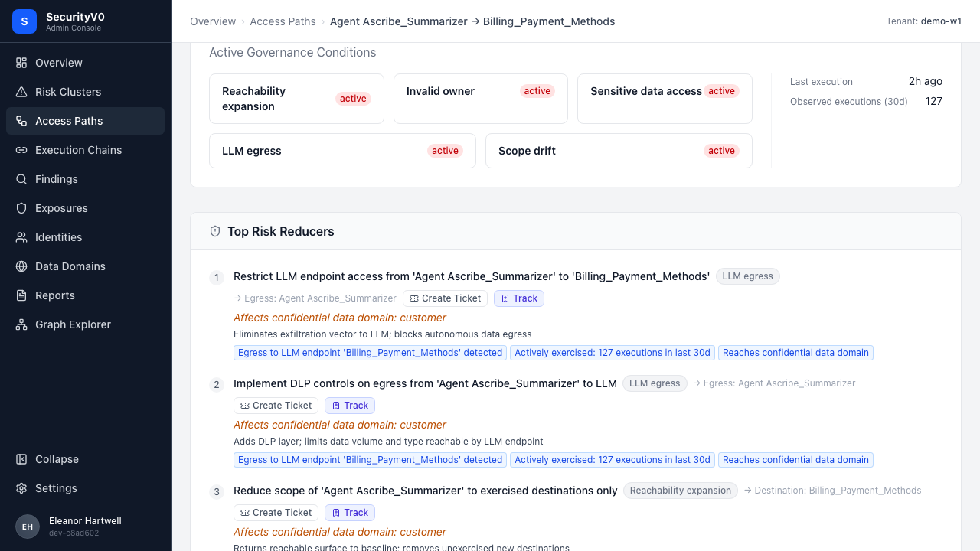Click the Execution Chains link icon
This screenshot has height=551, width=980.
(21, 150)
